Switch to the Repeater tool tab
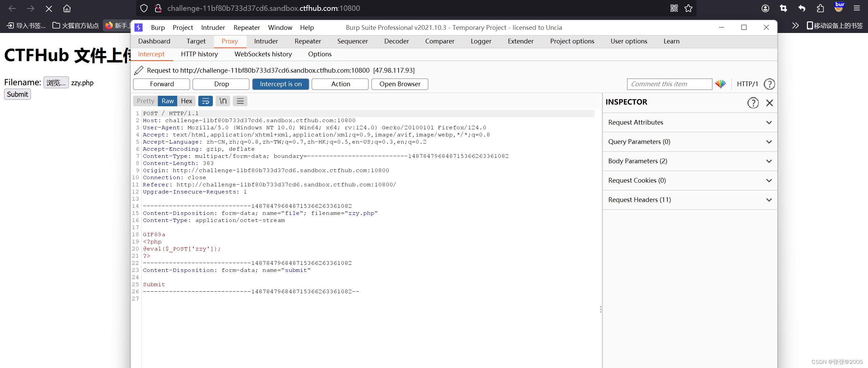 point(307,41)
